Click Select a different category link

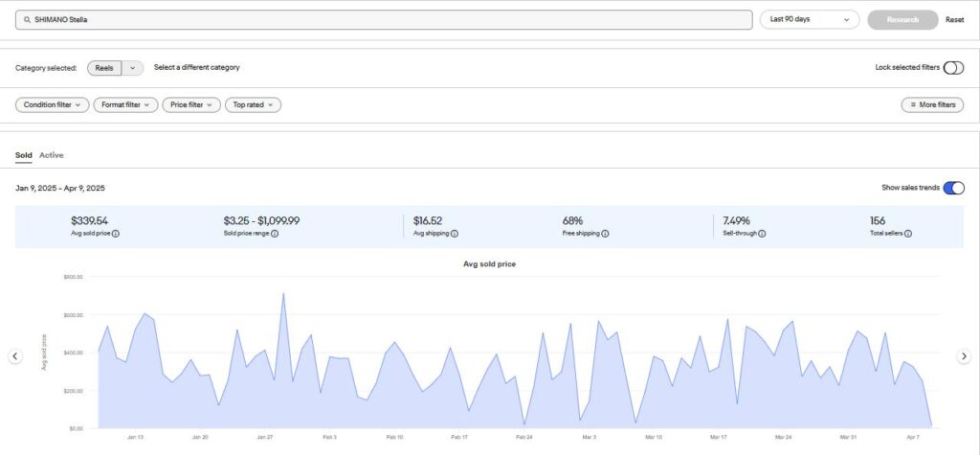coord(197,68)
